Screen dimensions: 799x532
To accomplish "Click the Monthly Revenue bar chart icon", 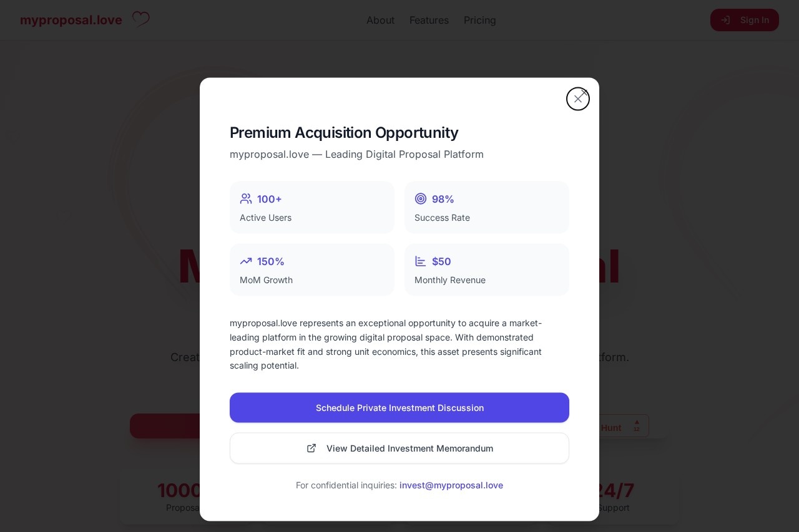I will tap(421, 261).
